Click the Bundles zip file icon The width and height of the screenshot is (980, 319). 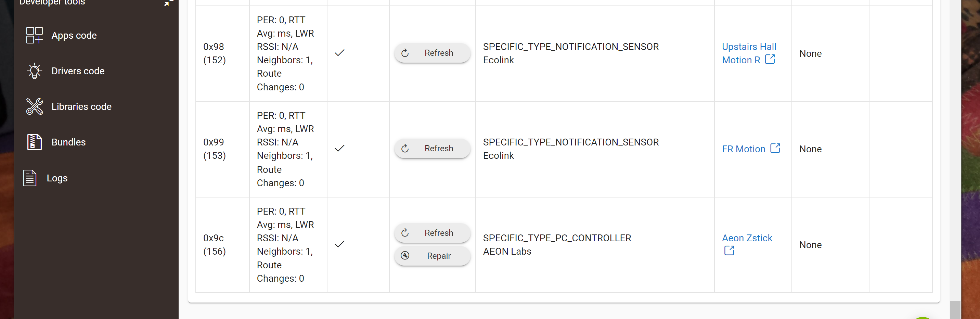point(34,142)
